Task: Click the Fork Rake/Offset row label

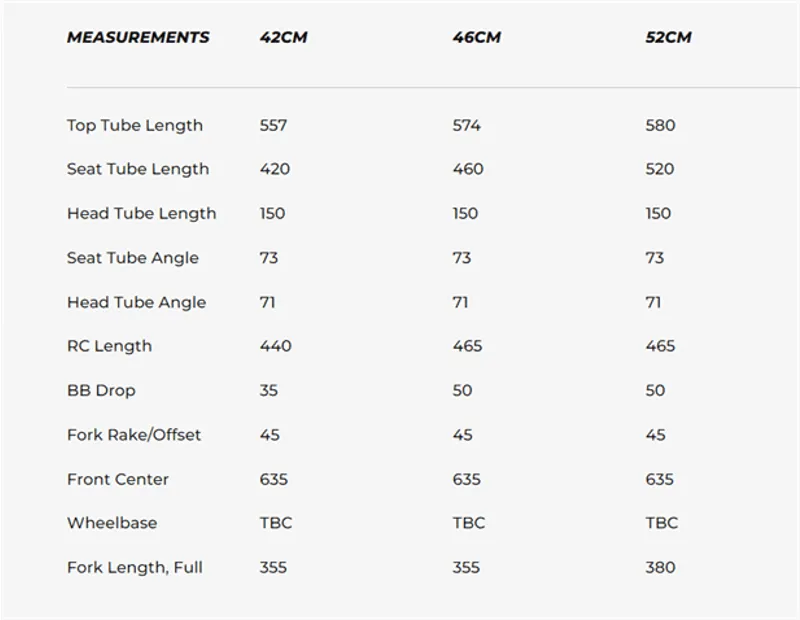Action: point(134,435)
